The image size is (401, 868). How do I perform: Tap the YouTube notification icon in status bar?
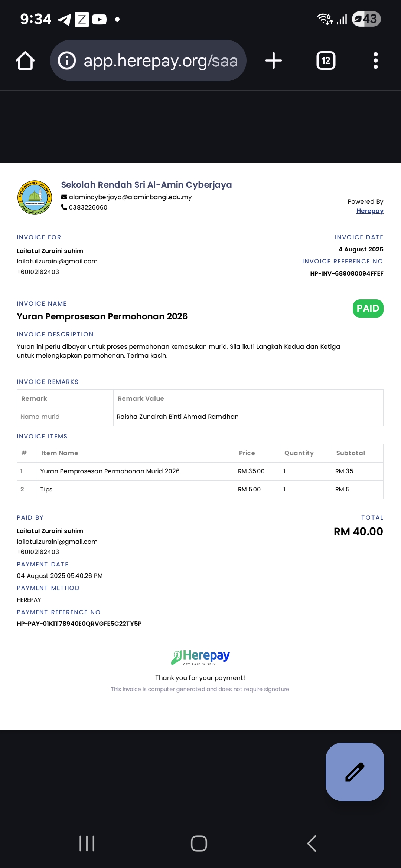click(99, 19)
